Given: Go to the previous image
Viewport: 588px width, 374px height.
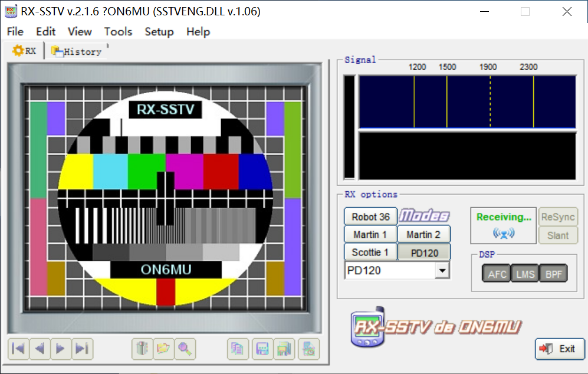Looking at the screenshot, I should (x=40, y=349).
